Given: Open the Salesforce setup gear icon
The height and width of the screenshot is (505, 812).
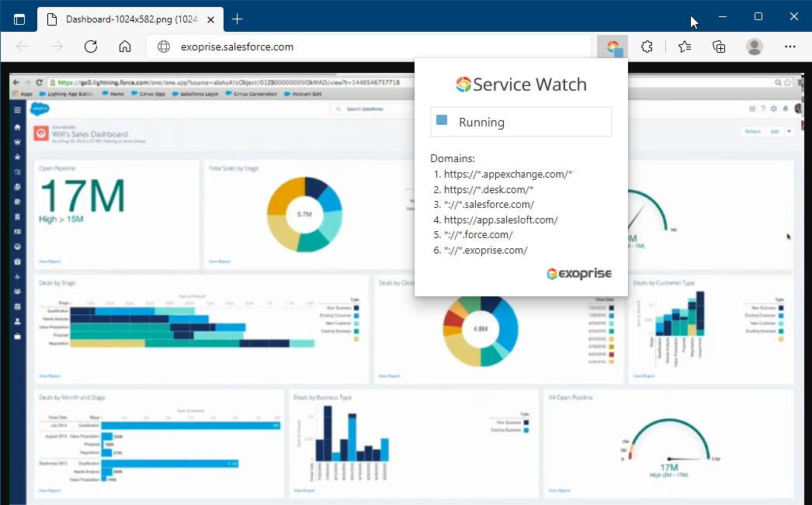Looking at the screenshot, I should 774,109.
